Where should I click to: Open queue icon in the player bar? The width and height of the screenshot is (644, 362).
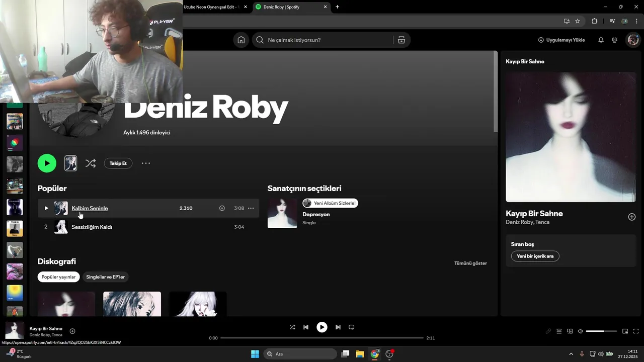pos(559,331)
